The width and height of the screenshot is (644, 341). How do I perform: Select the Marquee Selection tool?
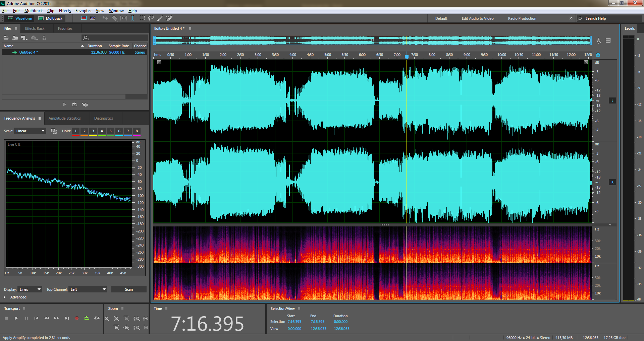pyautogui.click(x=142, y=18)
